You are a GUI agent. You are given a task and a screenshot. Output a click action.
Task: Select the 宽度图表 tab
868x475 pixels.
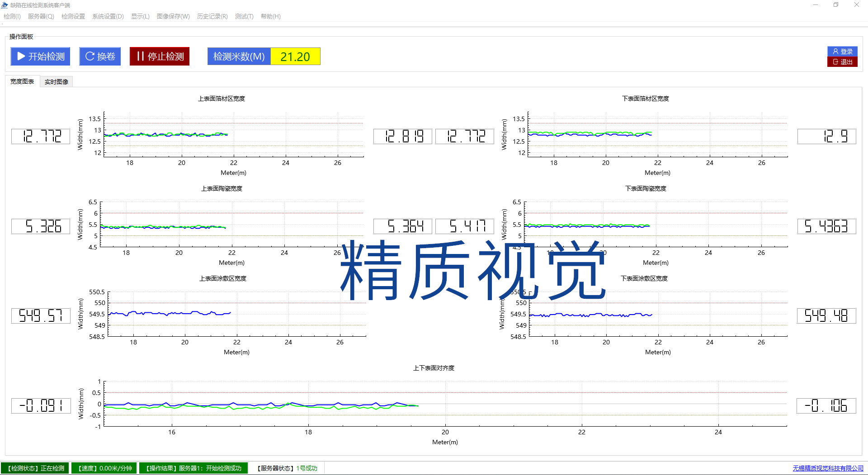[22, 81]
